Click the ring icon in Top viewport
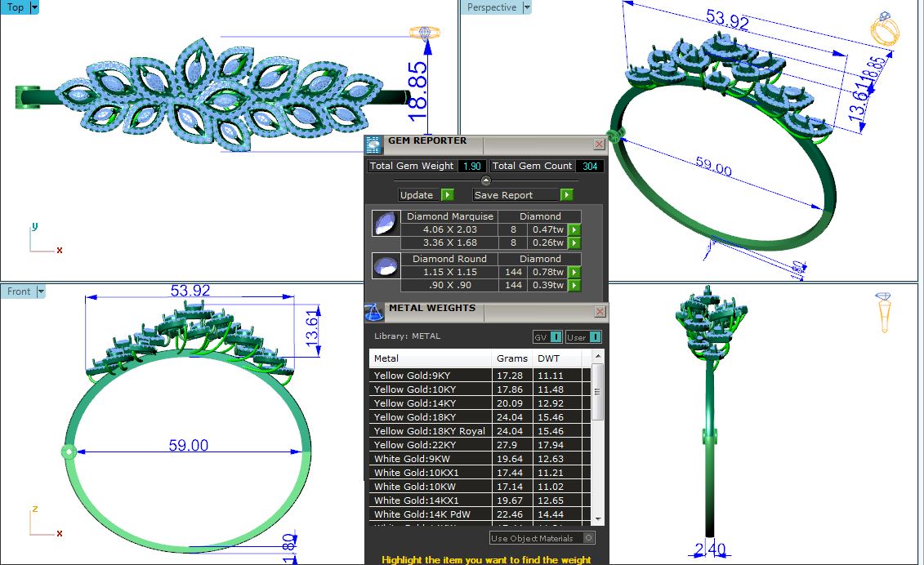 pos(424,33)
